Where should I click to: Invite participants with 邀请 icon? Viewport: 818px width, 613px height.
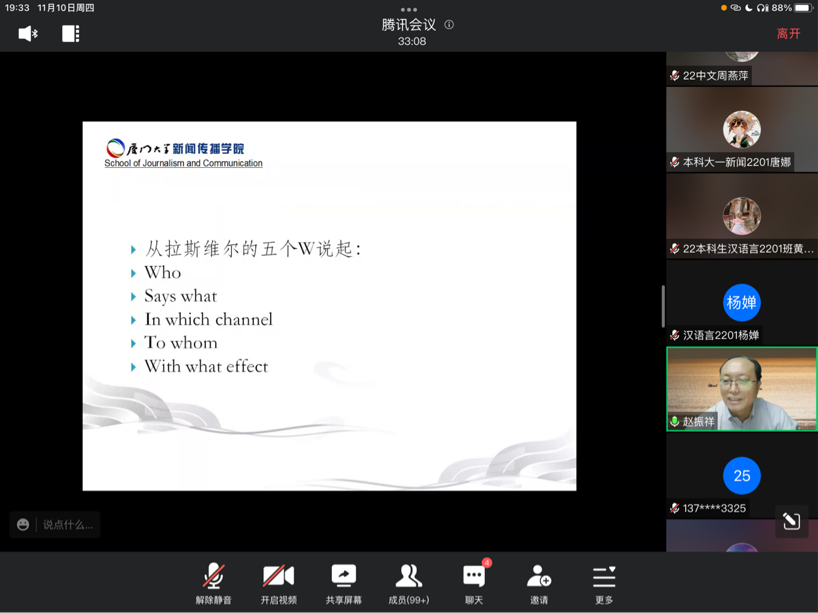(539, 583)
